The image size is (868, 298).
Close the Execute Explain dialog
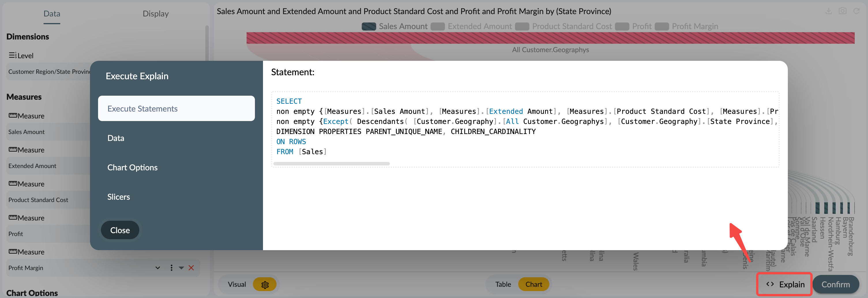click(x=120, y=230)
